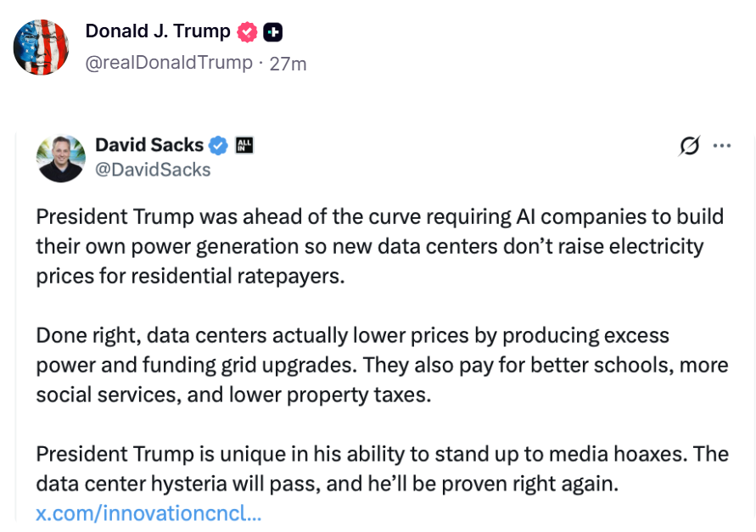Click the paragraph about data centers lowering prices

click(x=383, y=365)
